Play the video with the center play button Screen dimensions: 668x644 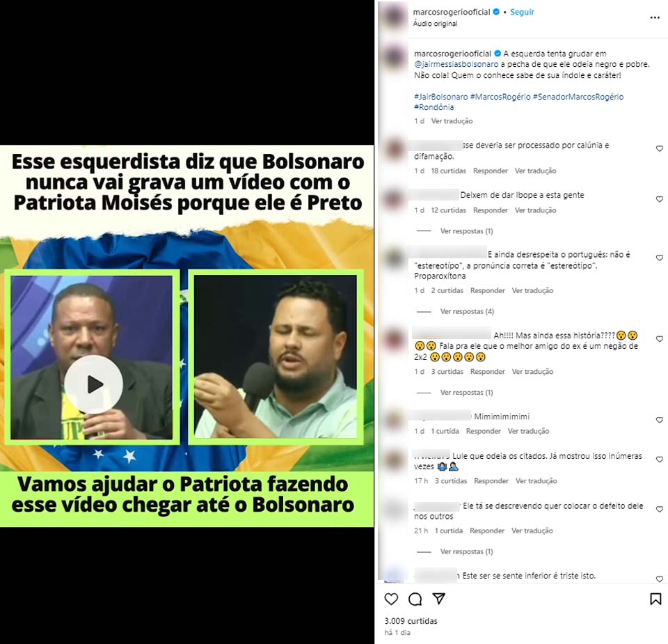tap(94, 384)
